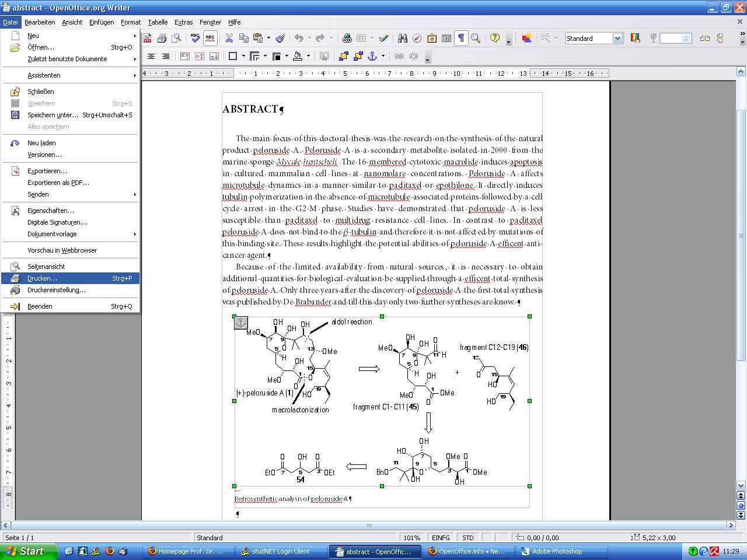747x560 pixels.
Task: Toggle selection mode STD in status bar
Action: point(467,538)
